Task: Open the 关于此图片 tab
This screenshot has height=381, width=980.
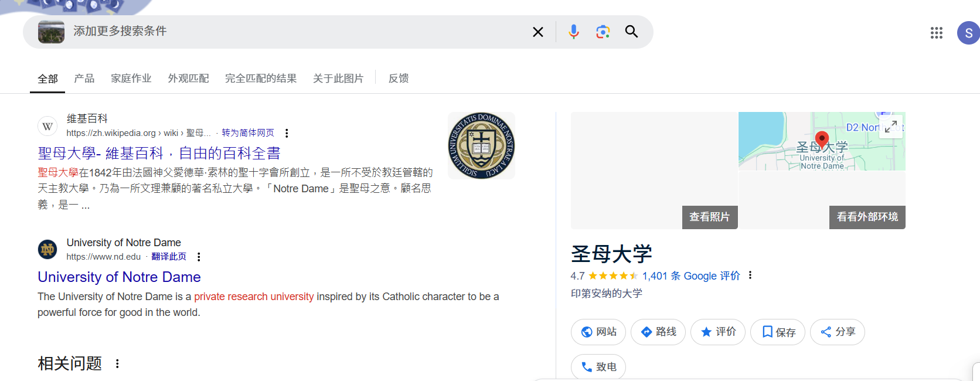Action: 338,79
